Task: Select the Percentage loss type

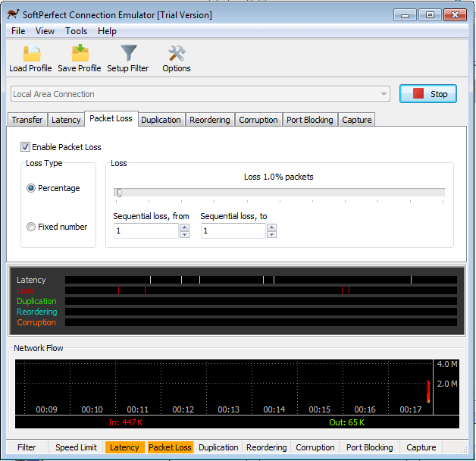Action: pos(31,188)
